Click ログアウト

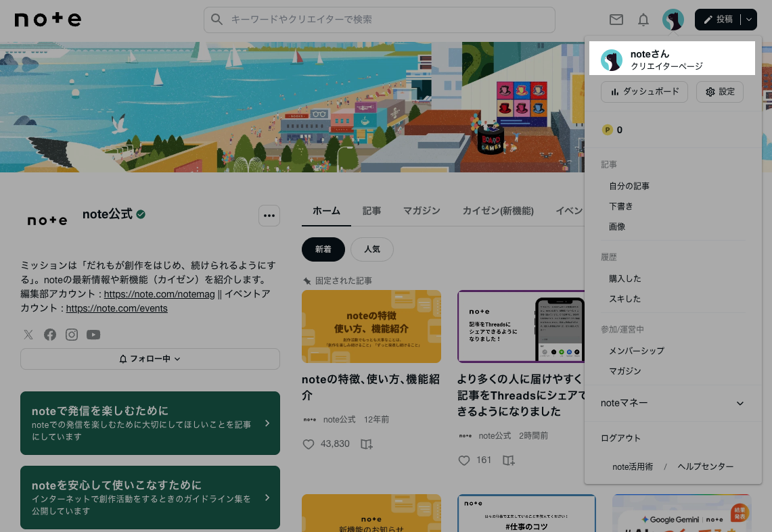(620, 438)
